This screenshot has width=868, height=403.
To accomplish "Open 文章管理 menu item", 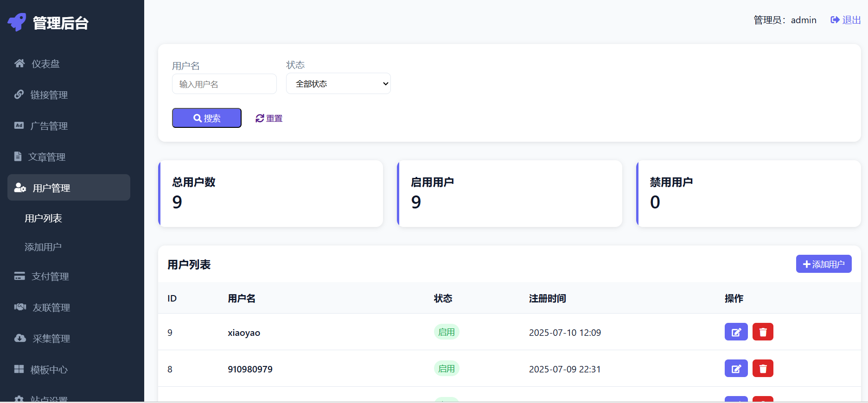I will click(x=69, y=157).
